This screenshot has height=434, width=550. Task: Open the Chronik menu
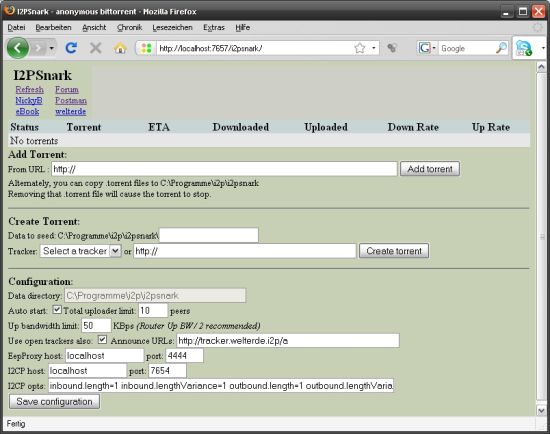129,27
